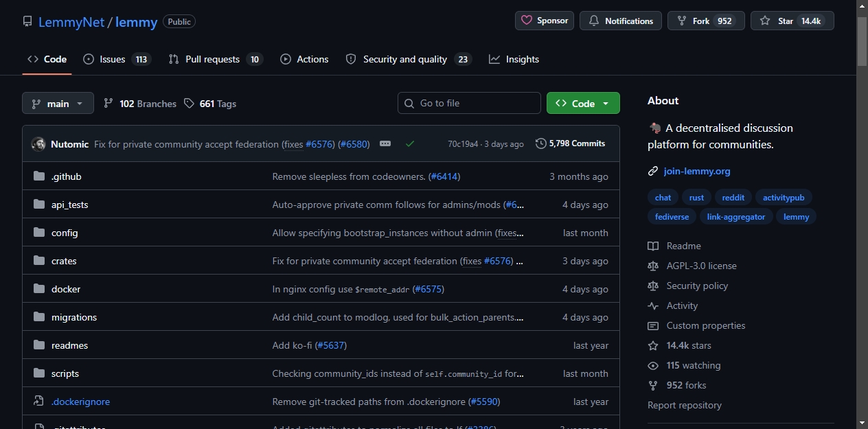Click Nutomic's avatar in latest commit
This screenshot has height=429, width=868.
pos(38,144)
